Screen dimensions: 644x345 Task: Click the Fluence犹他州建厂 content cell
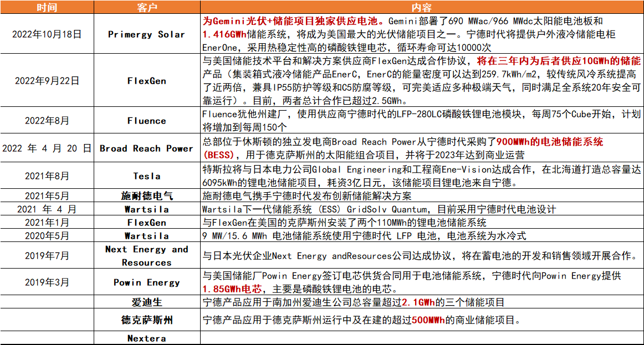click(422, 121)
